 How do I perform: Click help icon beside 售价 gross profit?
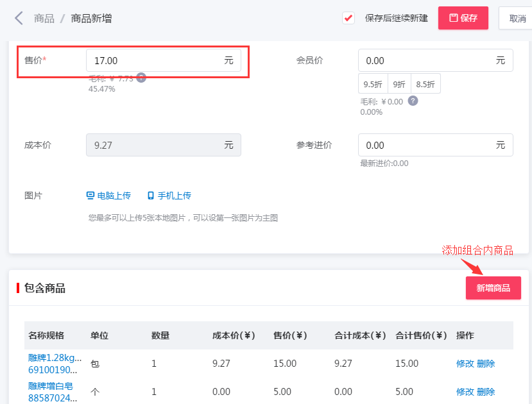(141, 78)
